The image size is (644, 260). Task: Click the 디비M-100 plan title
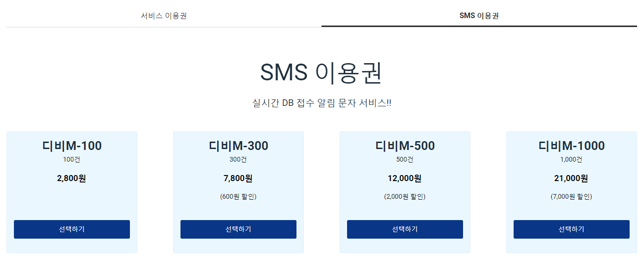(72, 146)
